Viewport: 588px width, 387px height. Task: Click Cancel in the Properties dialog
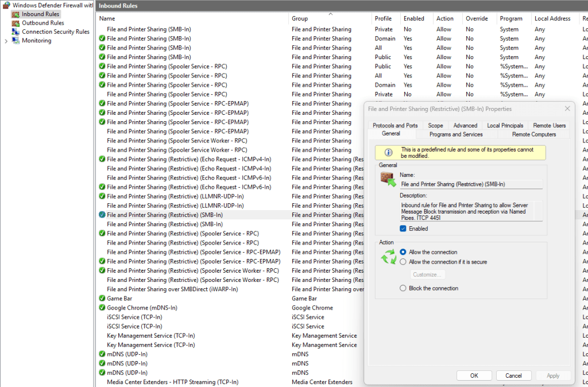pos(513,376)
